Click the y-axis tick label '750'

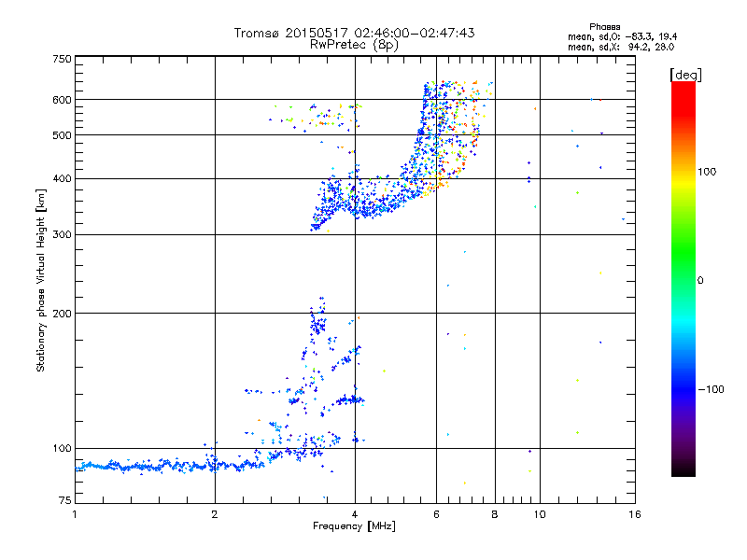pos(62,59)
